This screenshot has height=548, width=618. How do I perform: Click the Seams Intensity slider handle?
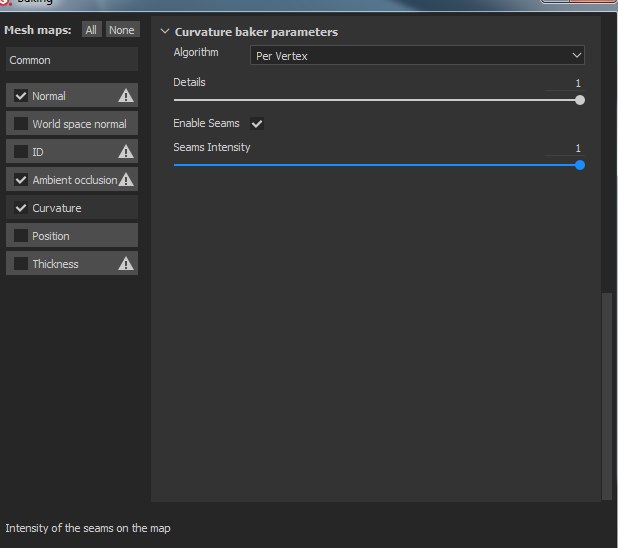click(x=579, y=165)
